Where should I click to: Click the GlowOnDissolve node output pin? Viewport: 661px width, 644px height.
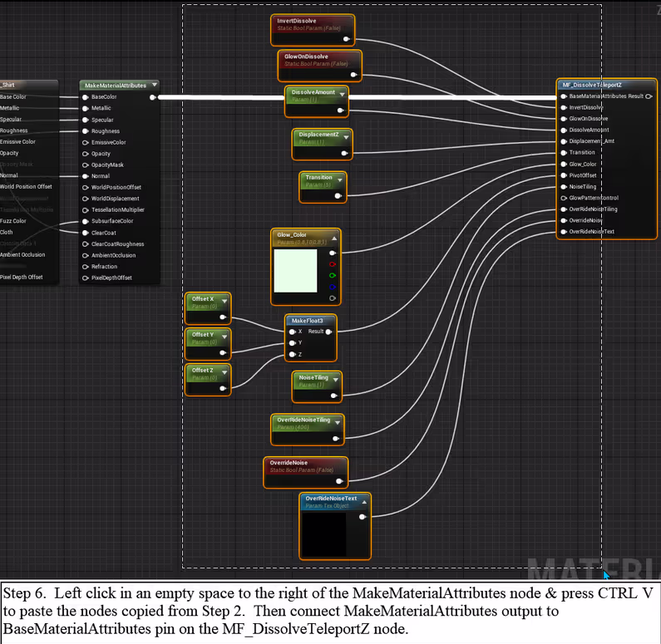click(x=353, y=75)
